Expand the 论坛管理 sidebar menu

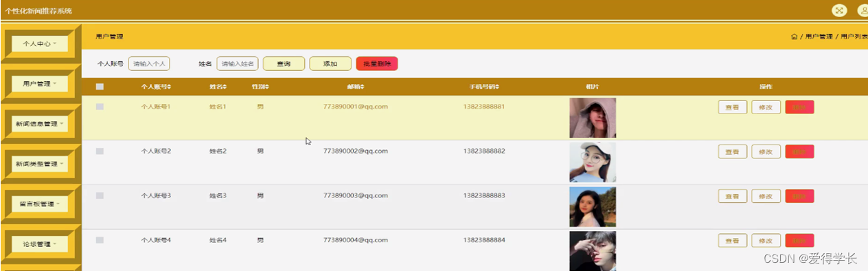(40, 243)
